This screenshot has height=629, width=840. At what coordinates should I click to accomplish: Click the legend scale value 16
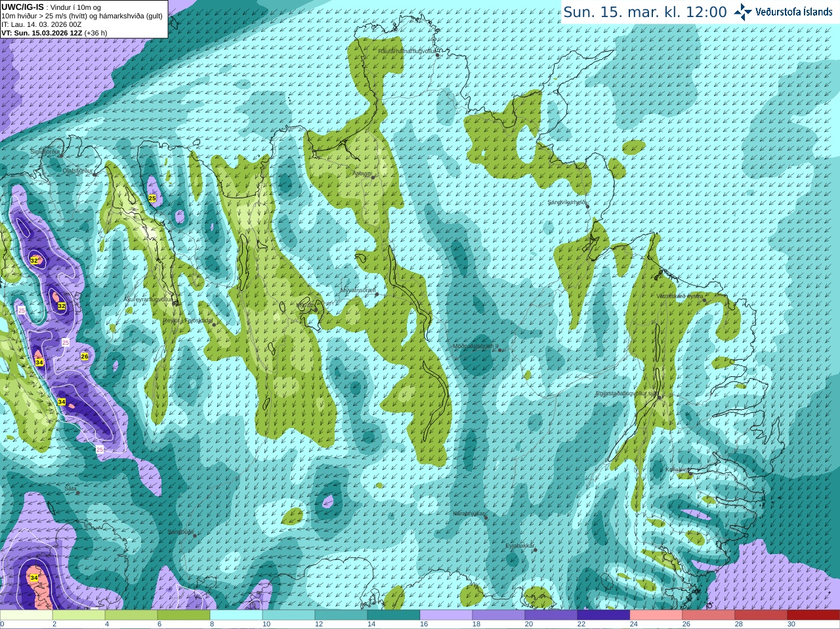(424, 624)
